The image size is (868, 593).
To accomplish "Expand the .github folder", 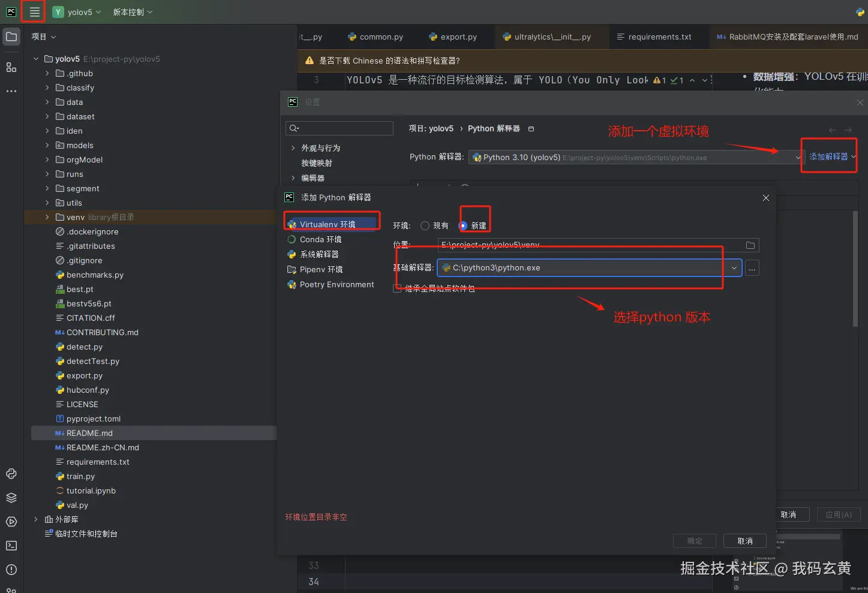I will (47, 73).
